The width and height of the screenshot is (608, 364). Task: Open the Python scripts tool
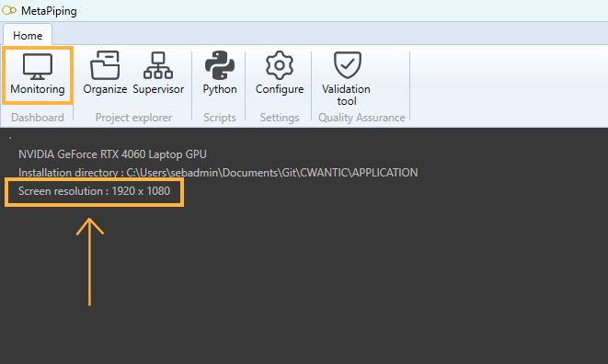[x=220, y=74]
